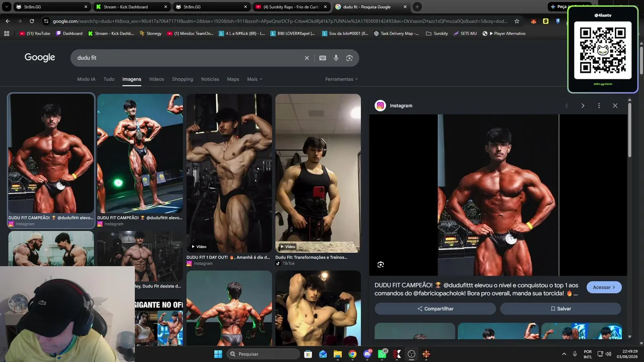Viewport: 644px width, 362px height.
Task: Open the bodybuilder on stage with medal image
Action: (140, 154)
